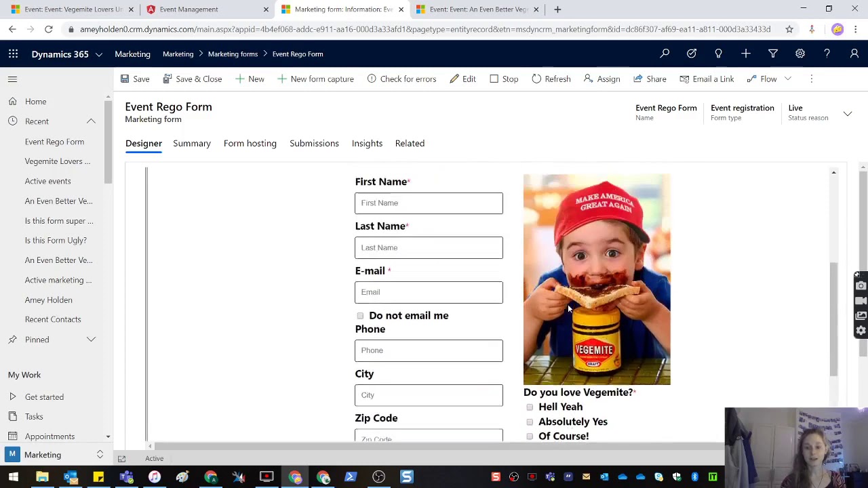Click the City input field

(429, 395)
